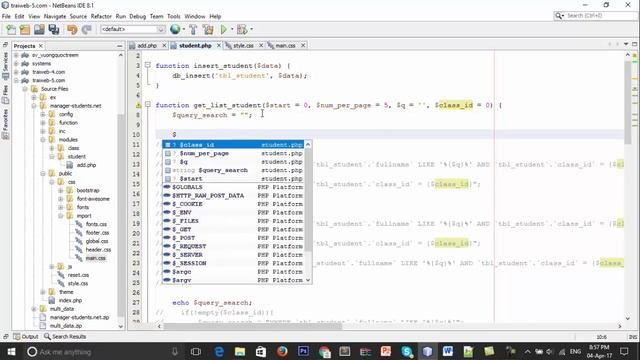Viewport: 640px width, 360px height.
Task: Open Photoshop from the taskbar
Action: tap(303, 351)
